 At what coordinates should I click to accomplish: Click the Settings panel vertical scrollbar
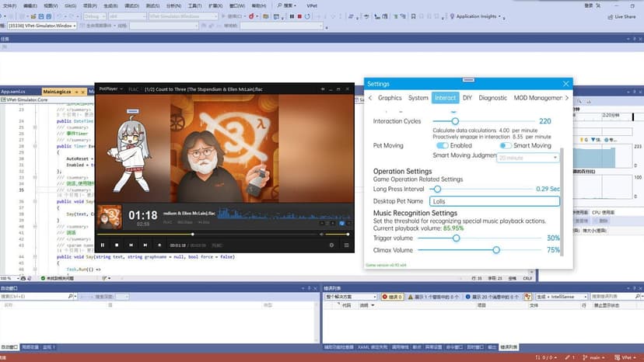point(562,201)
